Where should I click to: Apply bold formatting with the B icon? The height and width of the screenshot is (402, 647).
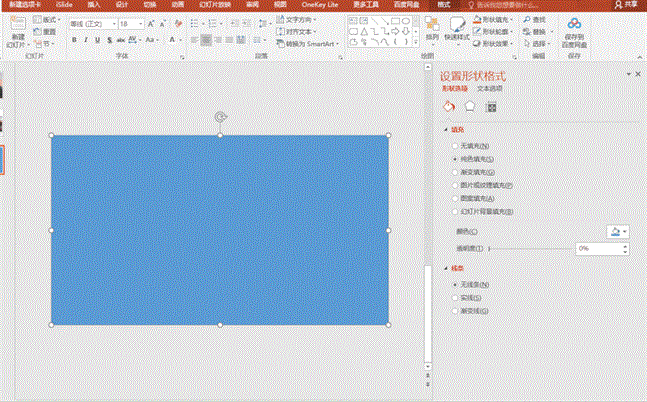75,41
